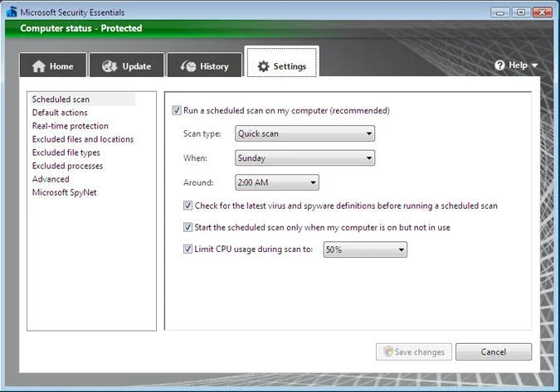Open the Home tab

pyautogui.click(x=53, y=65)
